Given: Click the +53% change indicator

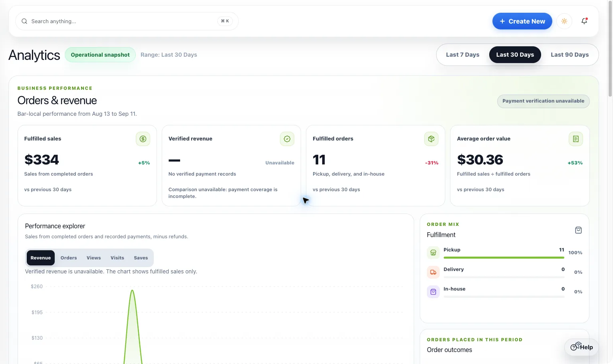Looking at the screenshot, I should tap(575, 163).
